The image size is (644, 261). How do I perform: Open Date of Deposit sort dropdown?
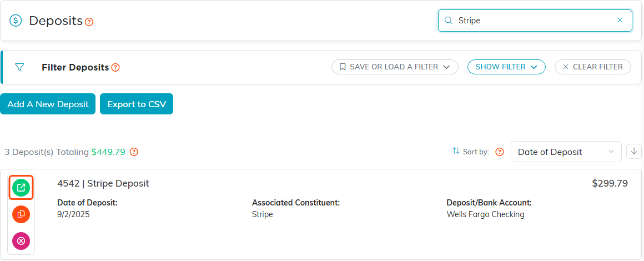point(566,152)
